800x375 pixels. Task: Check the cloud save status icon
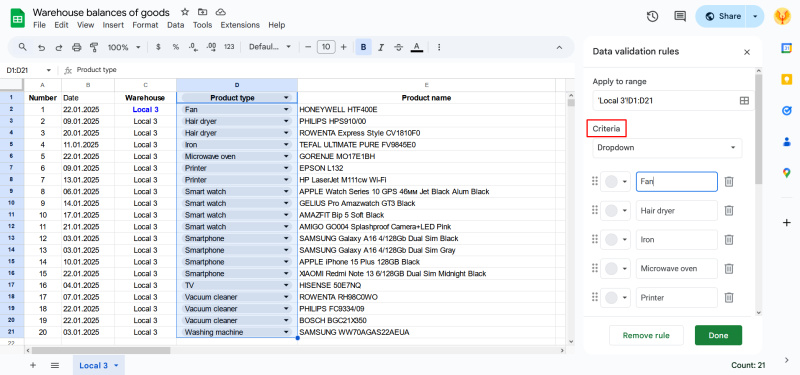(220, 12)
